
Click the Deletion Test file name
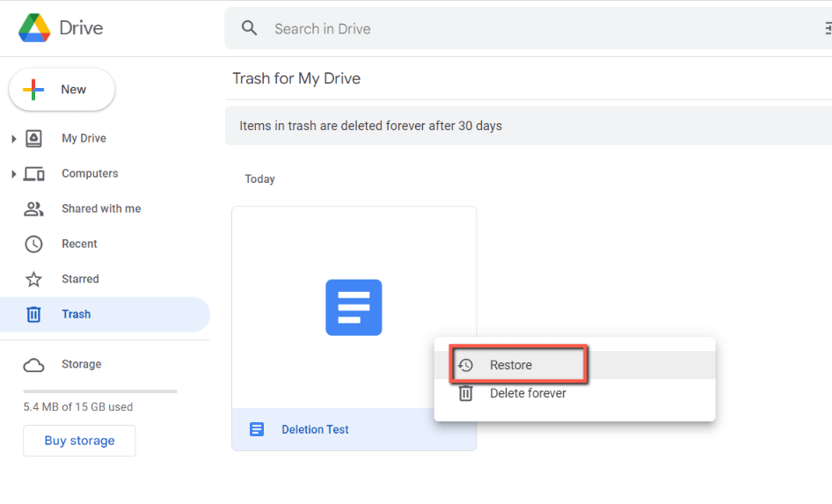coord(315,429)
